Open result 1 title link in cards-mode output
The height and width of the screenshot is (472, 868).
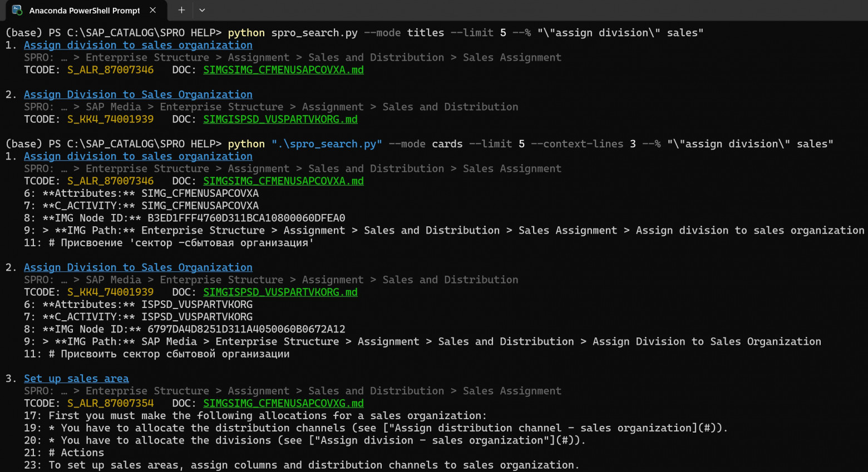click(138, 156)
